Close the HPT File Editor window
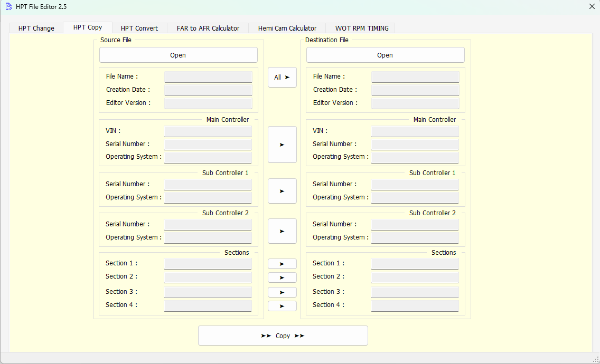This screenshot has height=364, width=600. coord(592,6)
